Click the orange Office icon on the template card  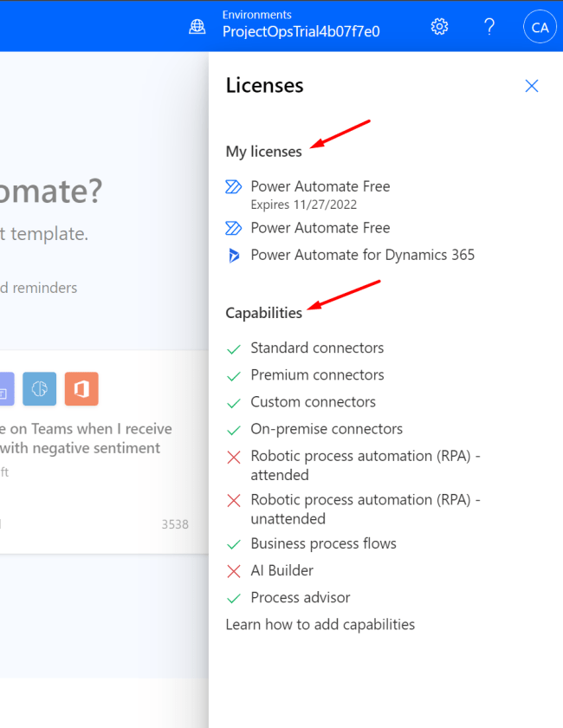(81, 389)
